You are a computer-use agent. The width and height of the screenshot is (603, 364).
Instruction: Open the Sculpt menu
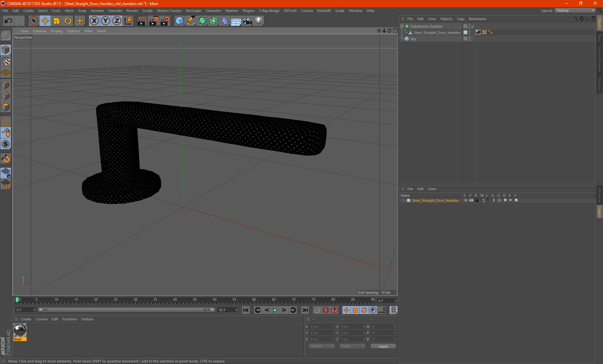(x=147, y=11)
